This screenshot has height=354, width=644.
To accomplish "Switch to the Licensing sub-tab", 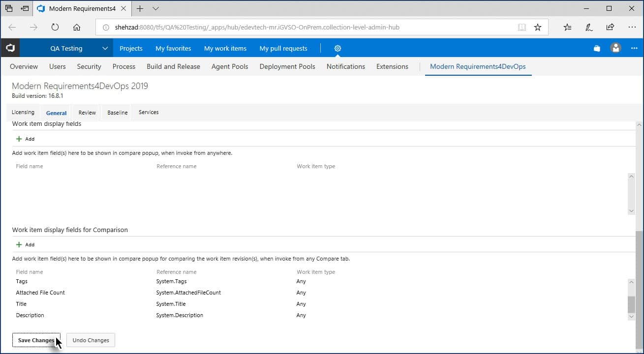I will click(x=23, y=112).
